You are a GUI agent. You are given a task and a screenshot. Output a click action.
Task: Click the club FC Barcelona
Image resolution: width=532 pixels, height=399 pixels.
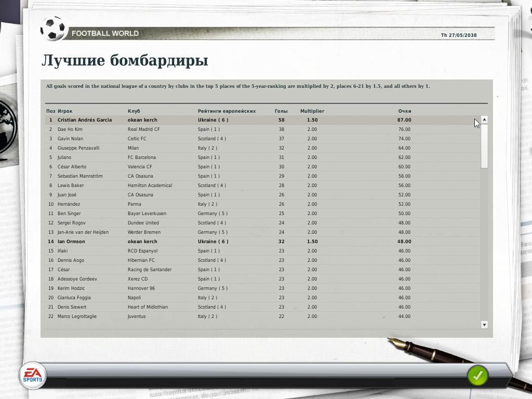(x=142, y=157)
